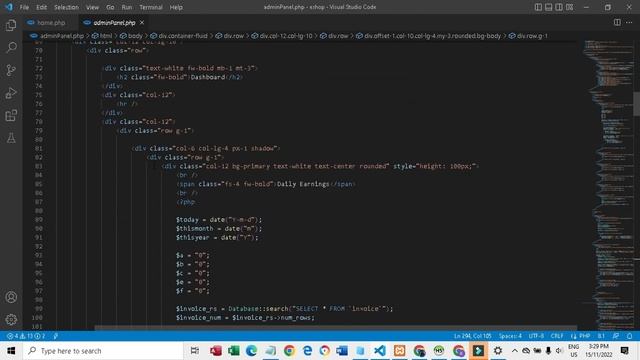
Task: Open errors and warnings in status bar
Action: 26,336
